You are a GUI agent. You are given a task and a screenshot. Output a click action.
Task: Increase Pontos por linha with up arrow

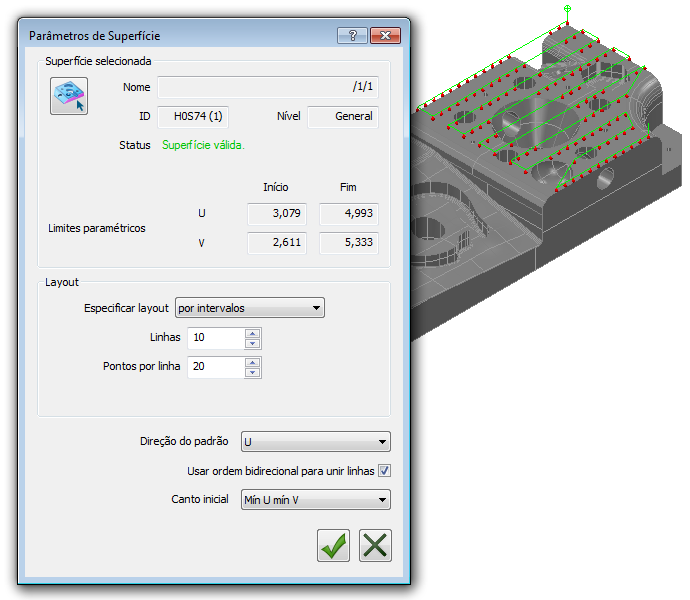253,362
